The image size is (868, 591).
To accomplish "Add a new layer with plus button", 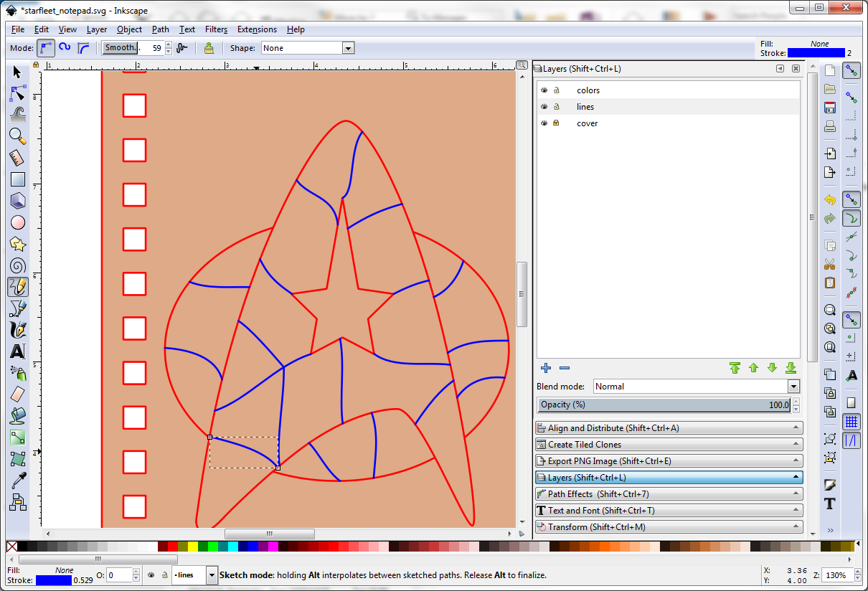I will click(546, 368).
